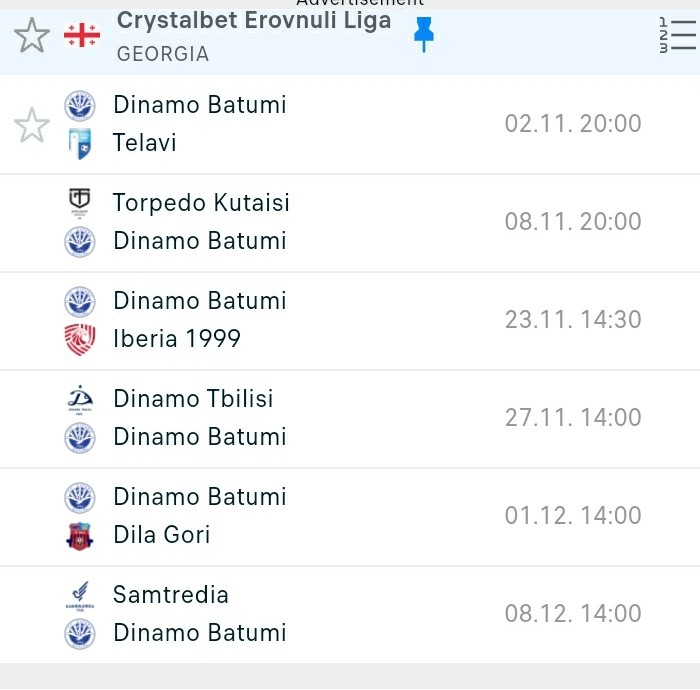The height and width of the screenshot is (690, 700).
Task: Click the Dinamo Tbilisi team crest
Action: [80, 399]
